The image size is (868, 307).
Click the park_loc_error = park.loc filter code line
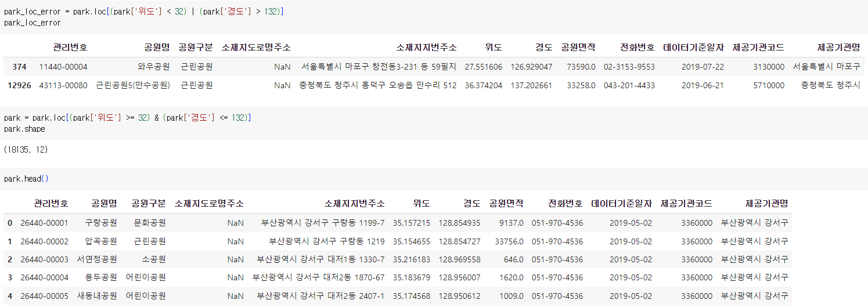pos(144,12)
